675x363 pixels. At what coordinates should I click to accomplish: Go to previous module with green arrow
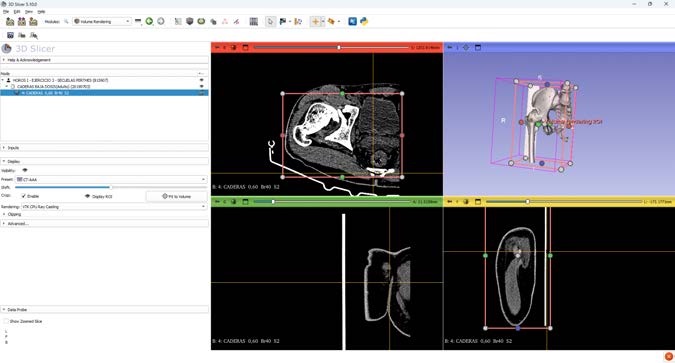click(149, 21)
